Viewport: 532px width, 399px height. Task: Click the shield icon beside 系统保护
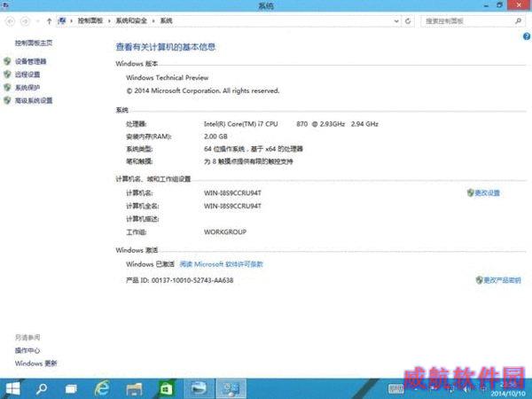(x=7, y=88)
